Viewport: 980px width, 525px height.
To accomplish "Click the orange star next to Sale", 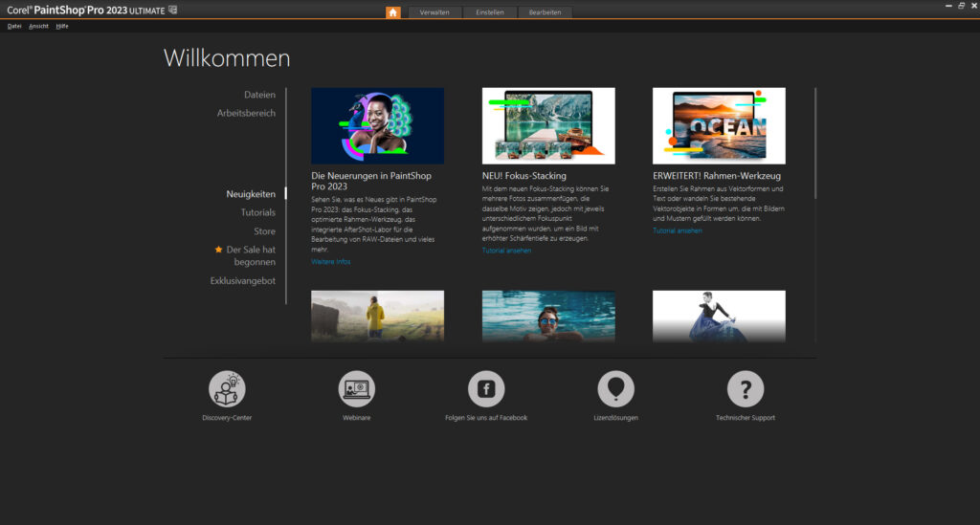I will (x=218, y=249).
